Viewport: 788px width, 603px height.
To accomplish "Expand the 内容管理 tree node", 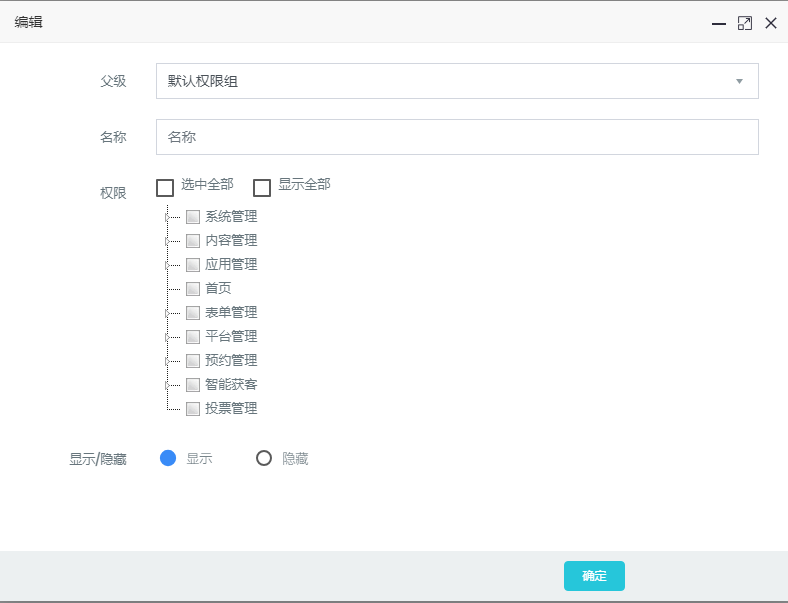I will [168, 241].
